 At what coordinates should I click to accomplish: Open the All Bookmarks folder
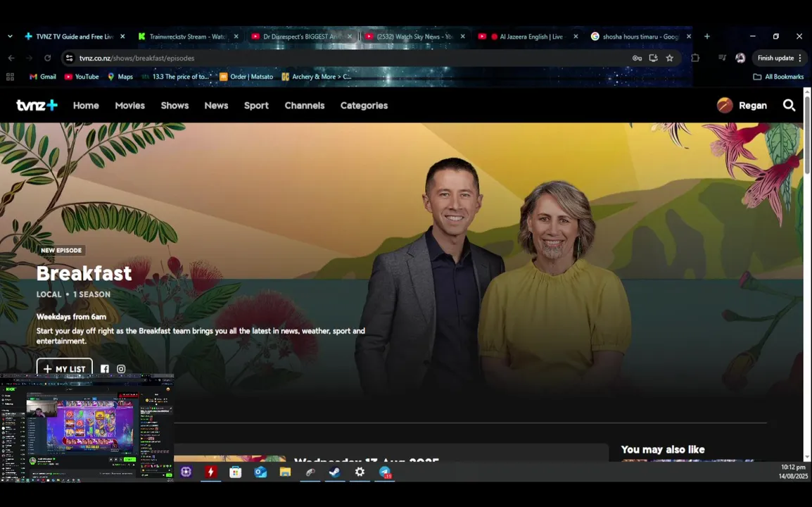[778, 77]
